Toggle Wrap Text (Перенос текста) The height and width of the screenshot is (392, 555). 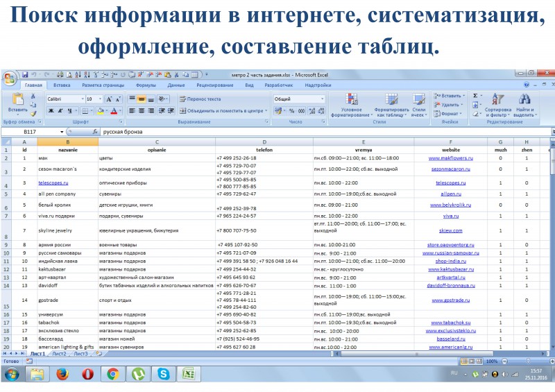coord(200,99)
